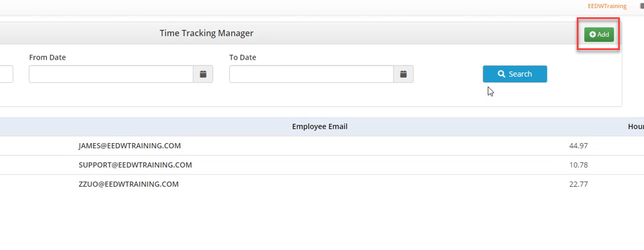Screen dimensions: 644x250
Task: Click the 44.97 hours value
Action: tap(578, 146)
